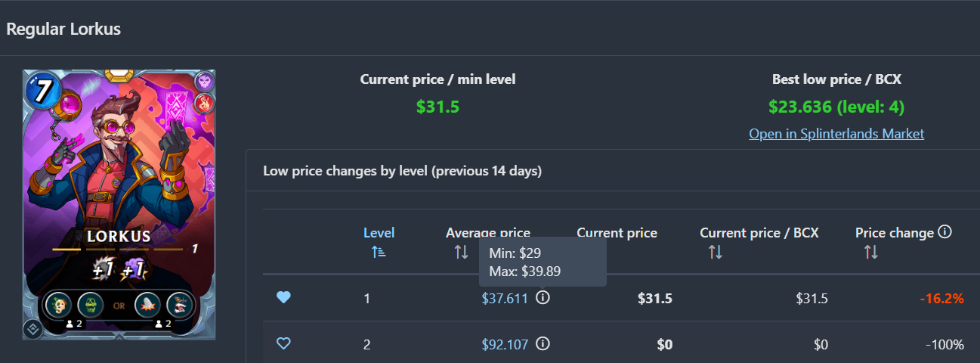Click the green skull ability icon on card

tap(90, 306)
